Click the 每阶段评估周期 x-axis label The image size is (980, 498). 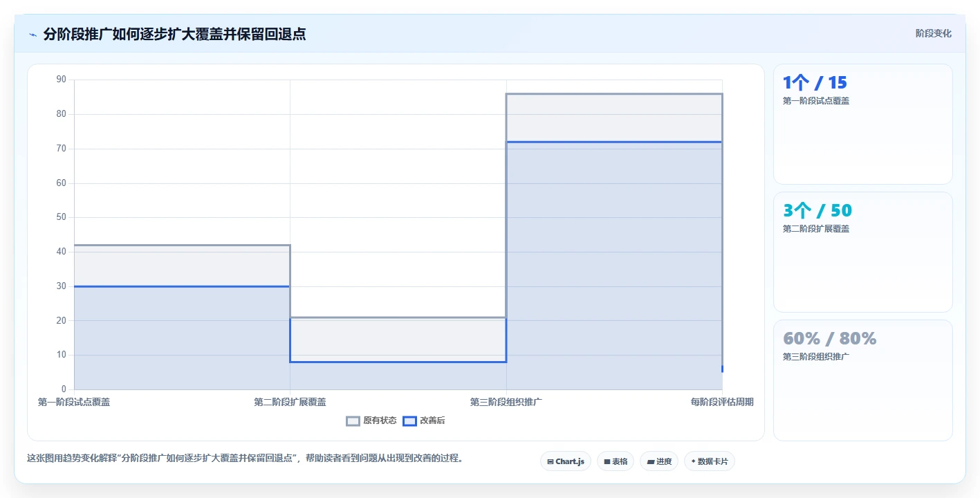coord(722,402)
